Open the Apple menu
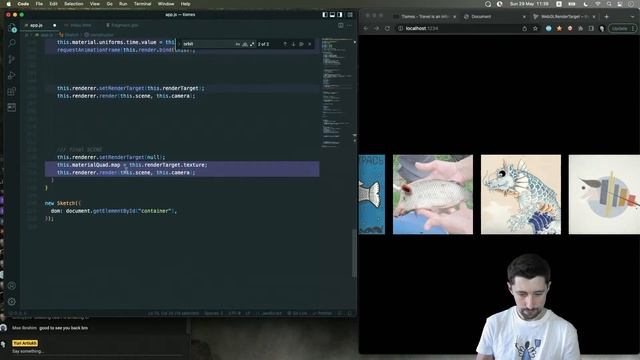Image resolution: width=640 pixels, height=360 pixels. tap(8, 4)
